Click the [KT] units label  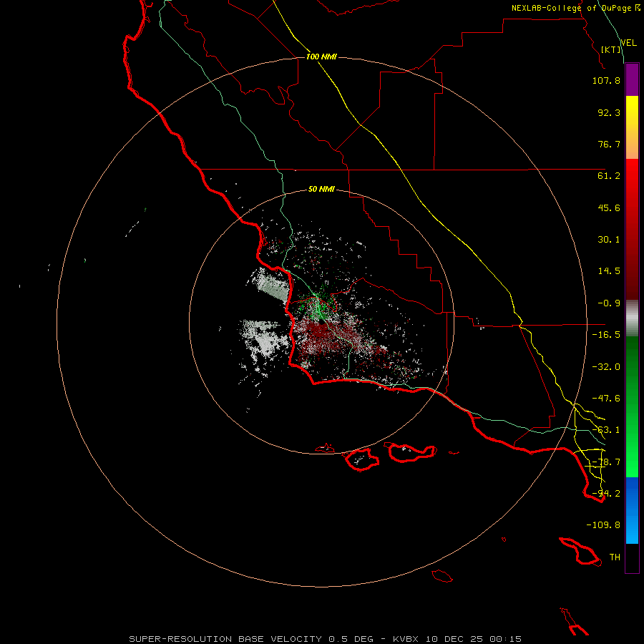[611, 49]
